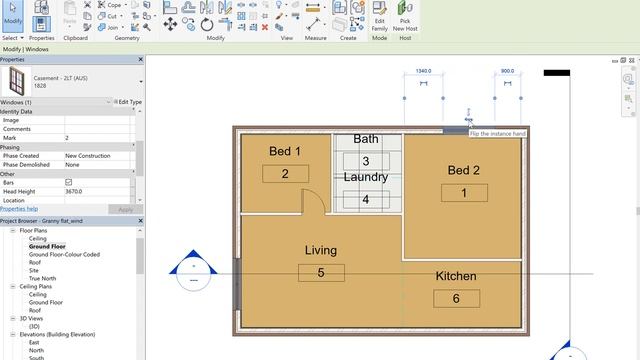
Task: Click the Pick New Host button
Action: 405,16
